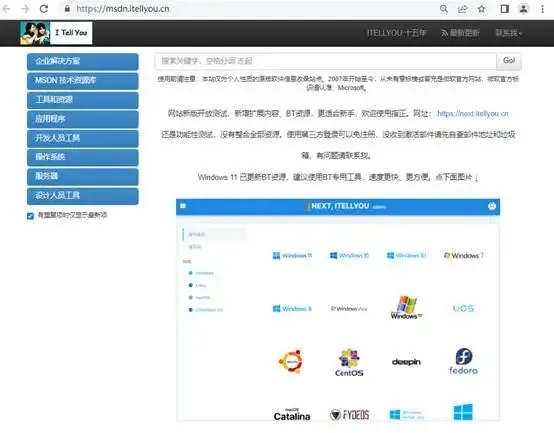Click the Windows 7 logo
The height and width of the screenshot is (433, 554).
point(464,255)
